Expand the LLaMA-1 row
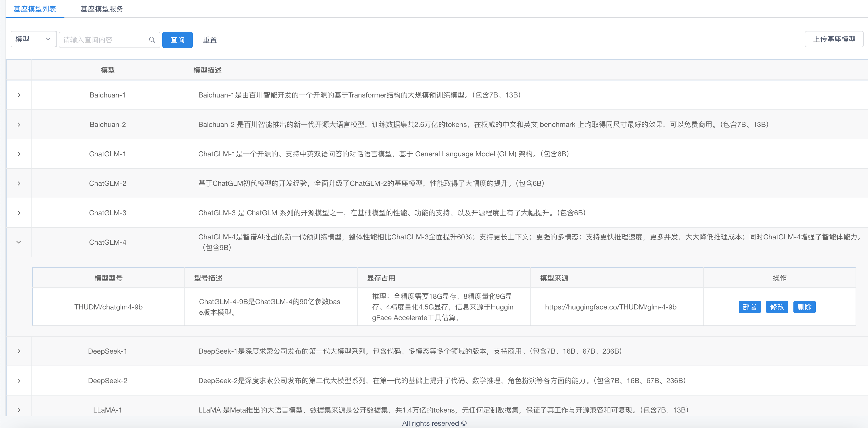 click(x=19, y=410)
